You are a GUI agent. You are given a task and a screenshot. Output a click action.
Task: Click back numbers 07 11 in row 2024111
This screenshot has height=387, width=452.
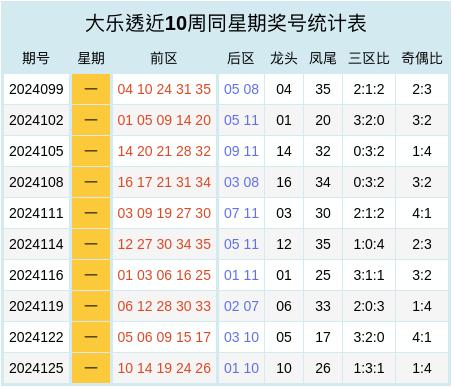coord(241,213)
